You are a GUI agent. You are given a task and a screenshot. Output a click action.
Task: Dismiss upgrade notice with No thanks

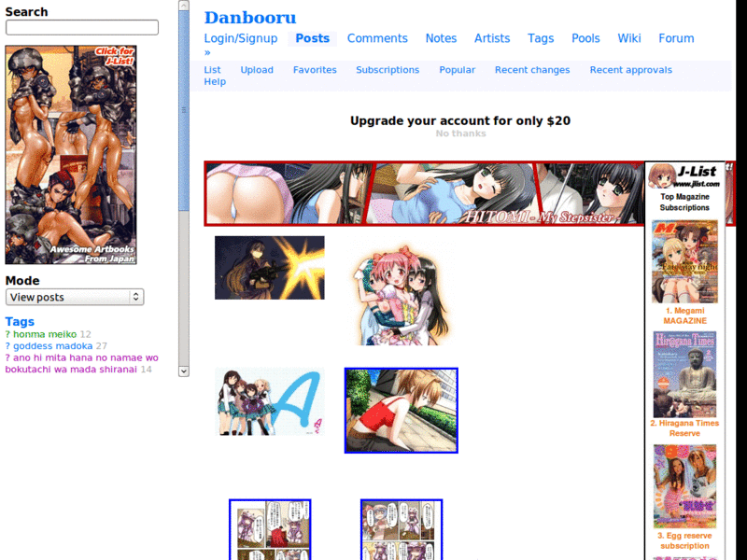[x=460, y=133]
